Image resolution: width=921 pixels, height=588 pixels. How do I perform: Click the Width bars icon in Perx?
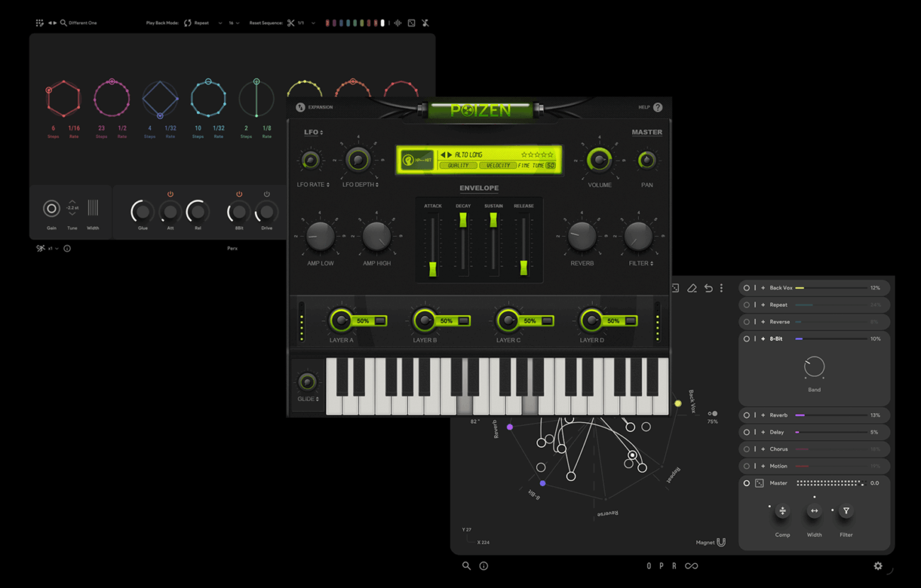click(x=93, y=208)
